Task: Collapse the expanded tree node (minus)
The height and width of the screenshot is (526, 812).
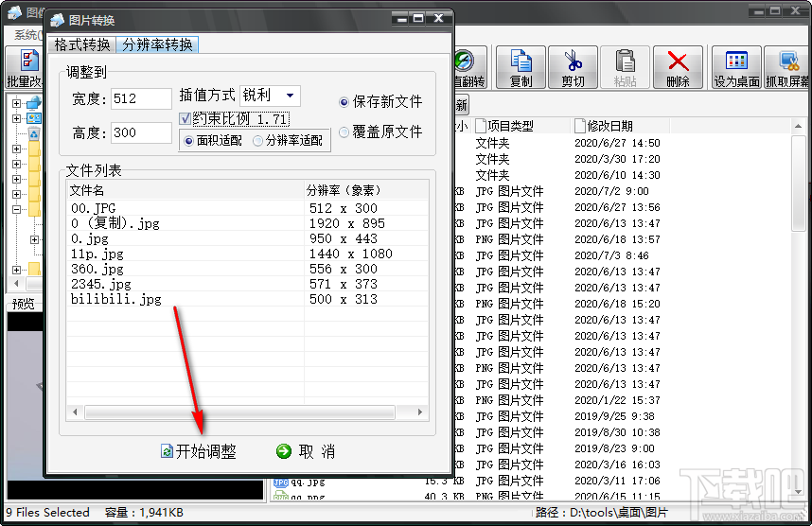Action: coord(17,209)
